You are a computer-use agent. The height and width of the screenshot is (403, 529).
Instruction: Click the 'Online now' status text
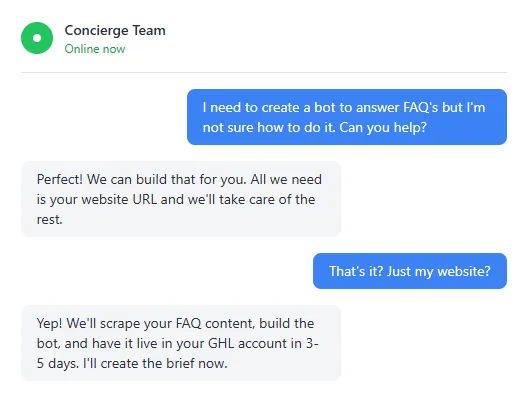(x=94, y=49)
